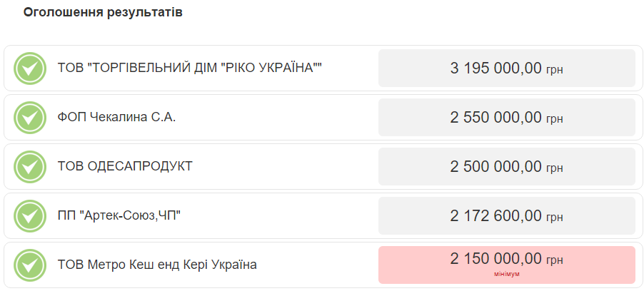Click the pink 2 150 000,00 грн minimum bid
644x291 pixels.
[x=507, y=265]
